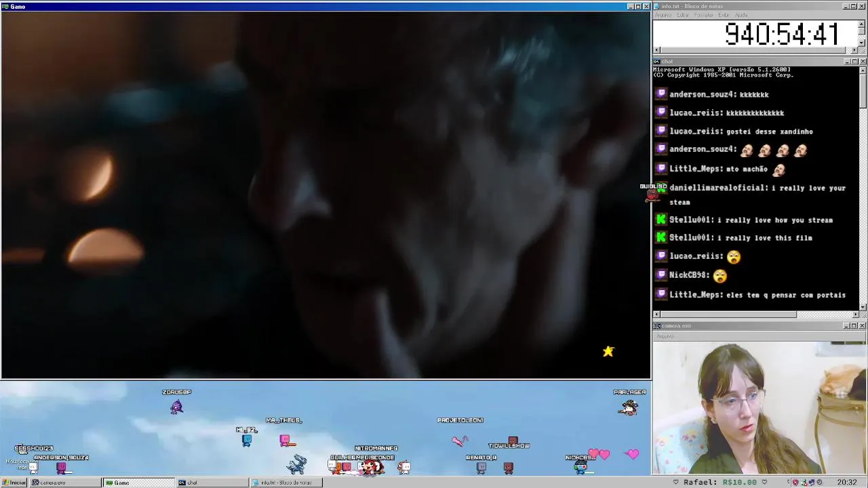
Task: Click scroll left arrow in chat window
Action: tap(656, 314)
